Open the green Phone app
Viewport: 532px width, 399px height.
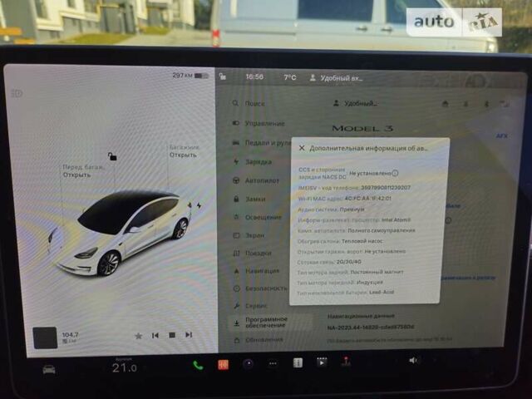198,366
